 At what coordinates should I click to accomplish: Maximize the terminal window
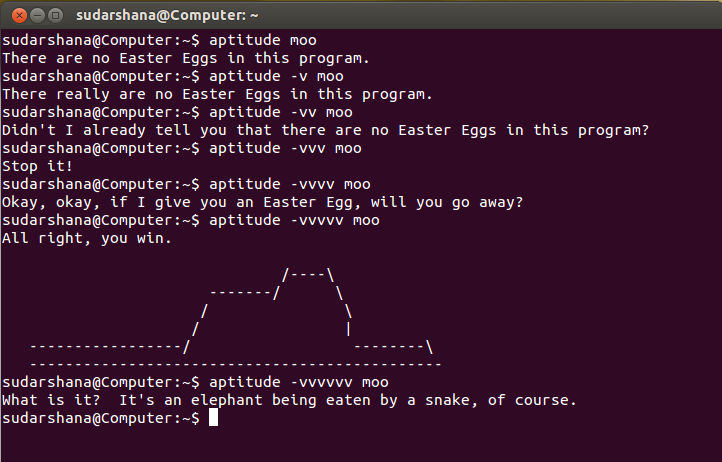[55, 15]
